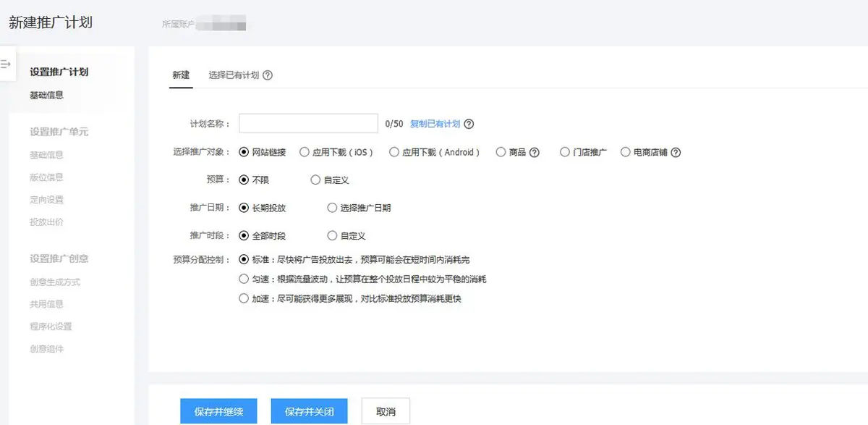Image resolution: width=868 pixels, height=425 pixels.
Task: Click help icon next to 复制已有计划
Action: click(469, 124)
